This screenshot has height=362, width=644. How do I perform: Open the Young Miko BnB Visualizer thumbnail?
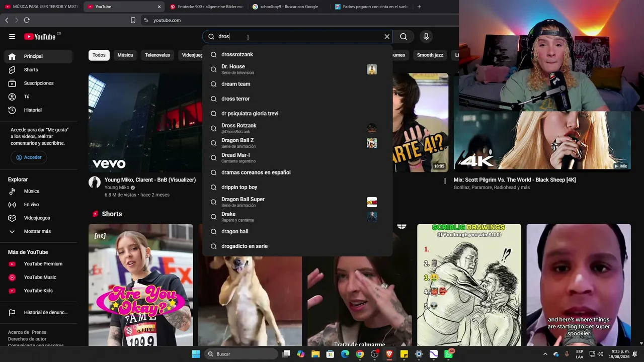[145, 123]
